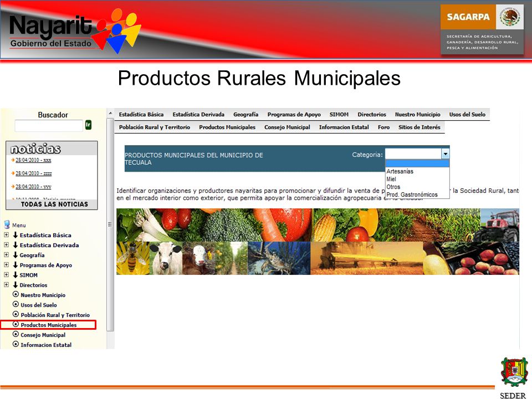The image size is (532, 399).
Task: Expand the Programas de Apoyo tree node
Action: click(6, 265)
